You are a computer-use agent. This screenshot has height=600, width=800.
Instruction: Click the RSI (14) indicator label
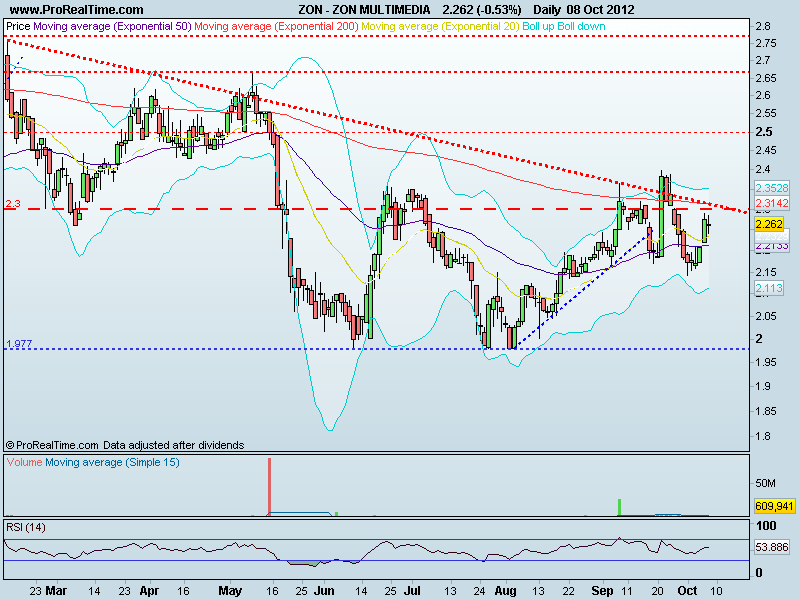[x=26, y=527]
